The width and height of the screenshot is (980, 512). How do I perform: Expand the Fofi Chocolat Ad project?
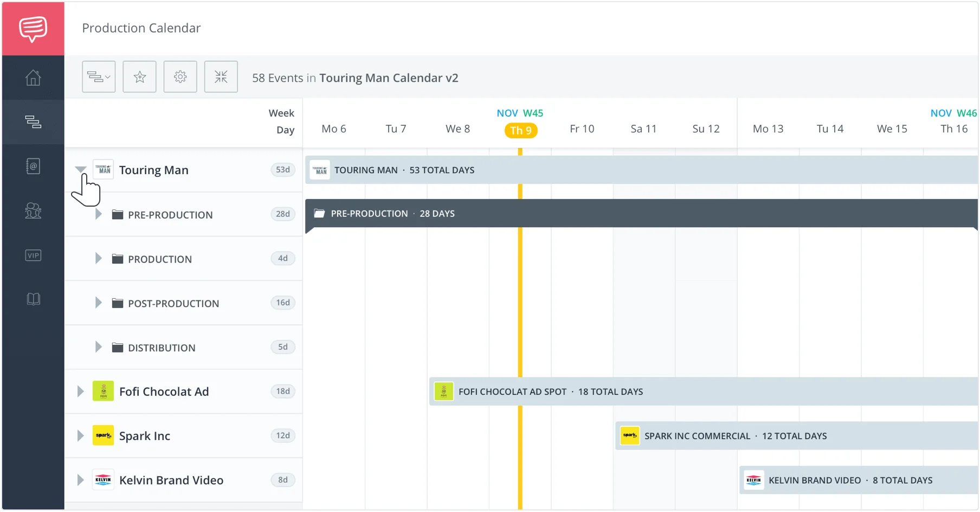pos(80,391)
